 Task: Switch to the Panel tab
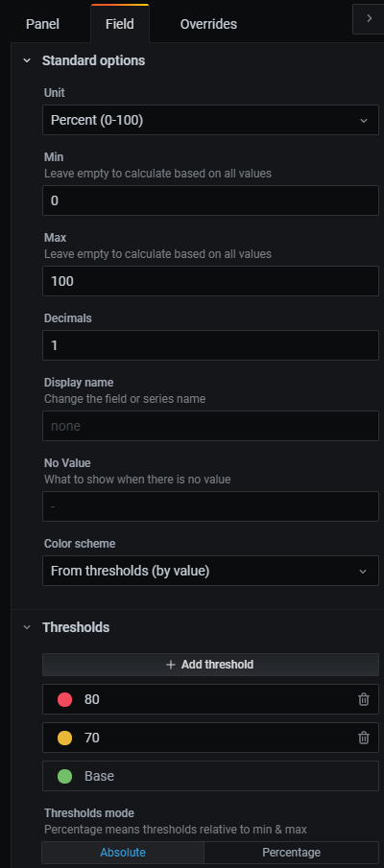[42, 24]
